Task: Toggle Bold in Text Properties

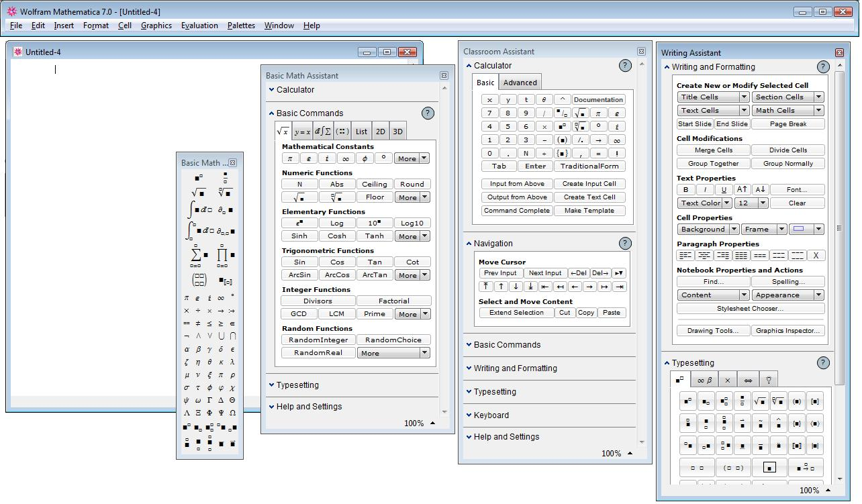Action: pos(685,190)
